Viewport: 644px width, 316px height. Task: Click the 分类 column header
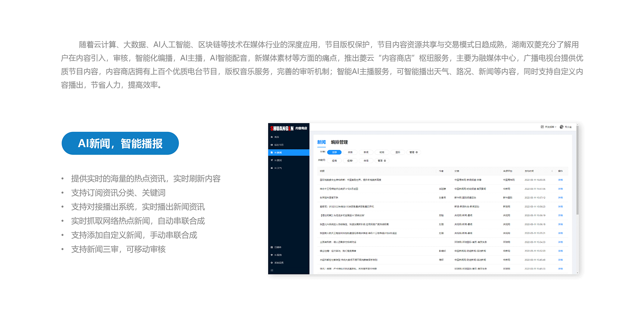coord(457,171)
